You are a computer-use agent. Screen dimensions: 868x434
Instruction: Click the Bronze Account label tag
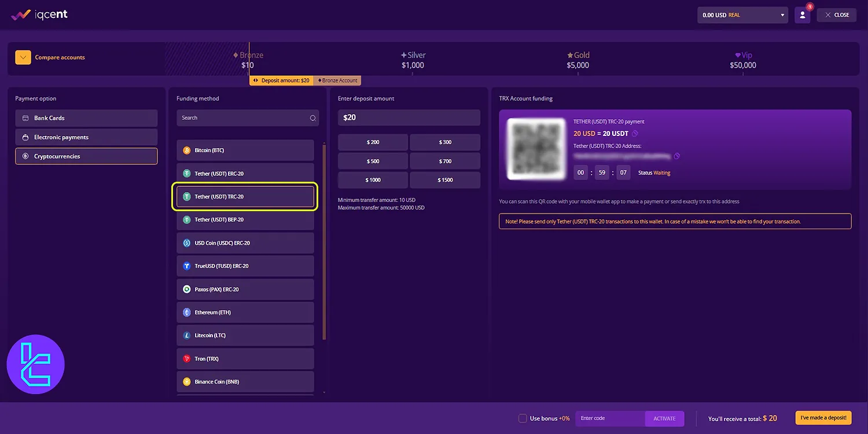tap(337, 80)
